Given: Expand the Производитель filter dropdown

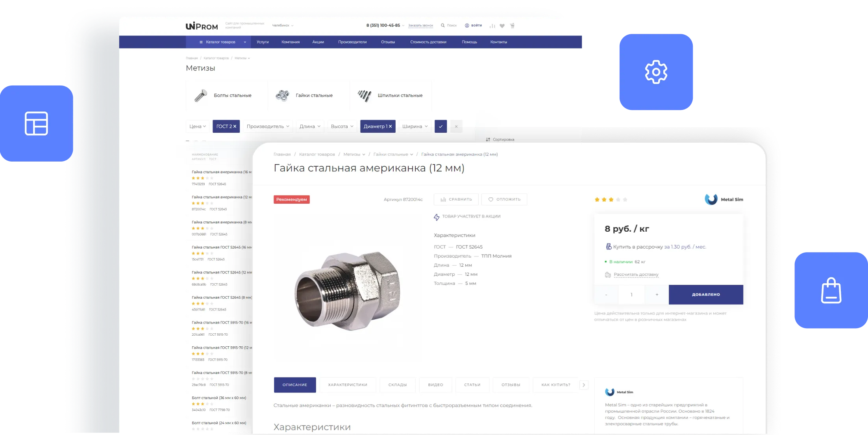Looking at the screenshot, I should 268,126.
